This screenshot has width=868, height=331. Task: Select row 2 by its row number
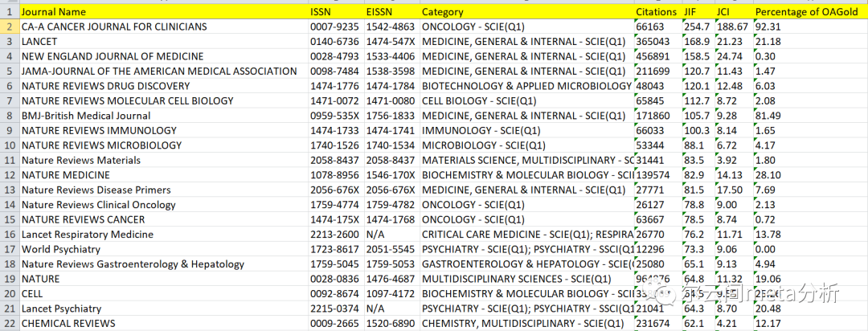[9, 27]
